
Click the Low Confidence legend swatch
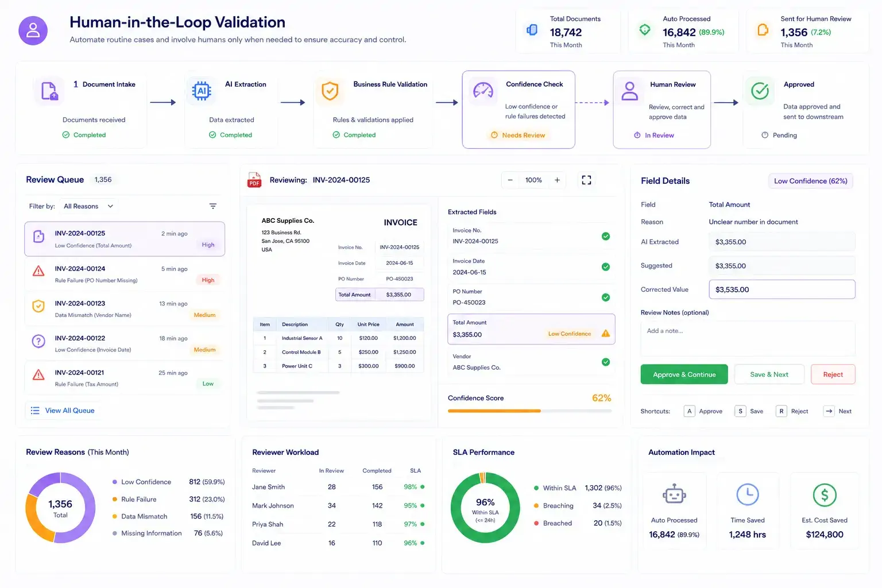pos(115,482)
